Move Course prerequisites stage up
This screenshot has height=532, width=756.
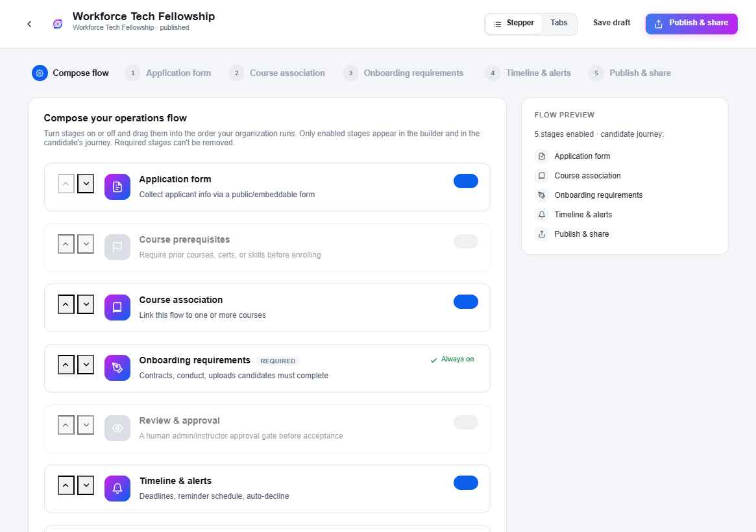[x=66, y=244]
